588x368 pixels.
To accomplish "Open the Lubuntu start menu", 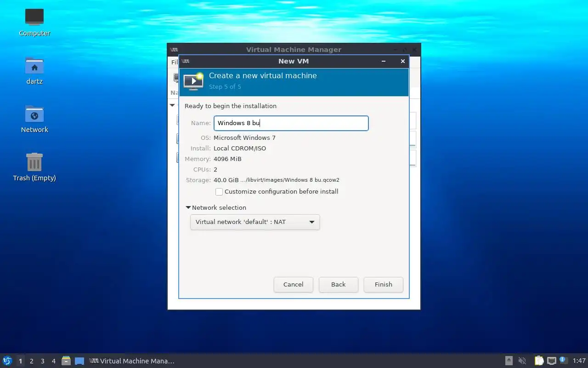I will pos(7,361).
